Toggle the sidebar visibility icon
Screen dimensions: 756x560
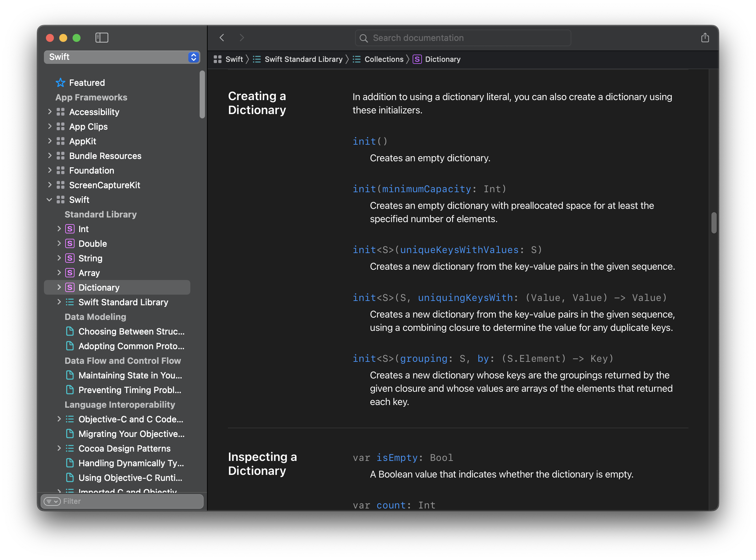pos(102,38)
